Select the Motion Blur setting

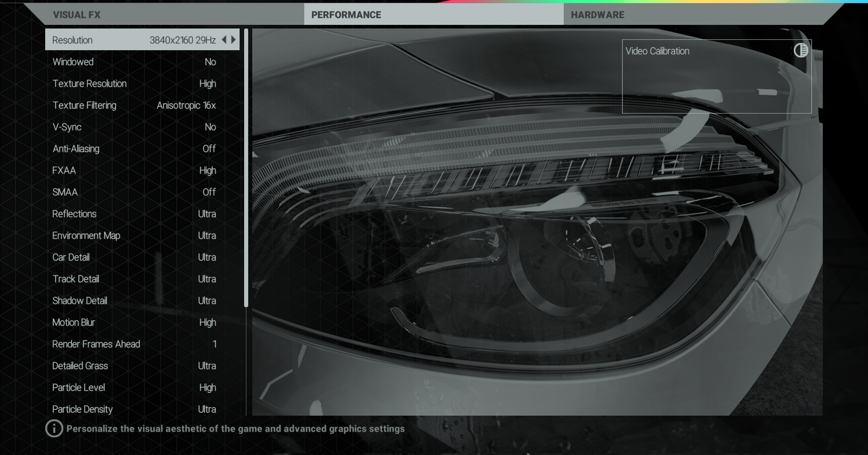click(x=142, y=322)
